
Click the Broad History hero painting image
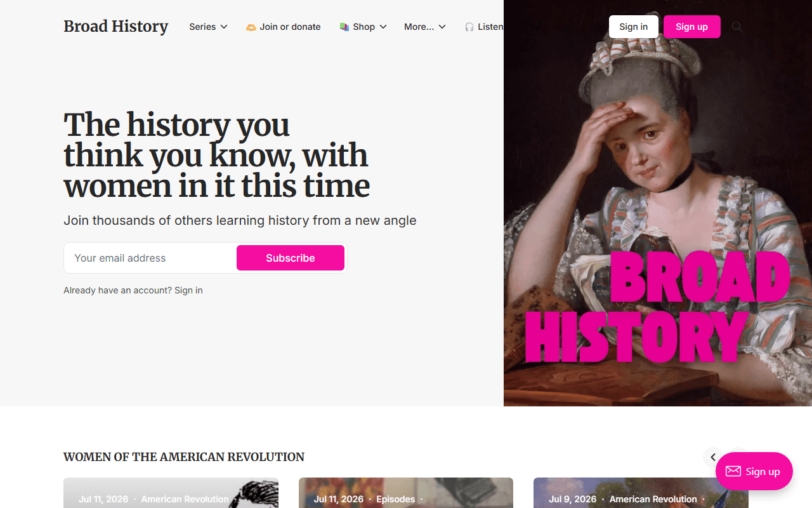point(658,203)
